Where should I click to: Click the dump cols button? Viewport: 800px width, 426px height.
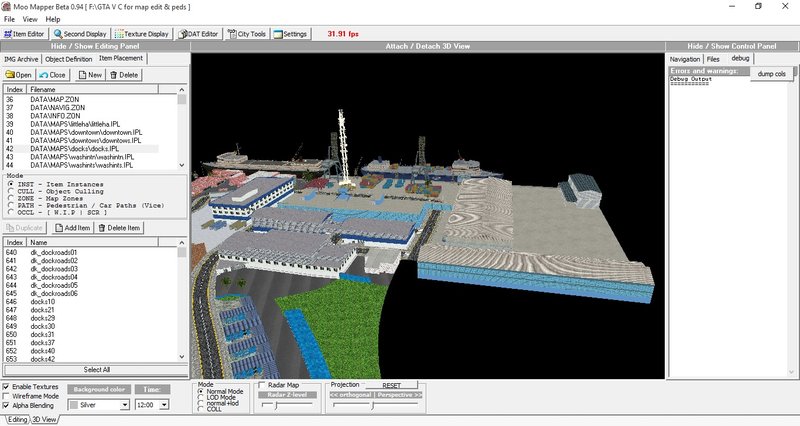(771, 74)
